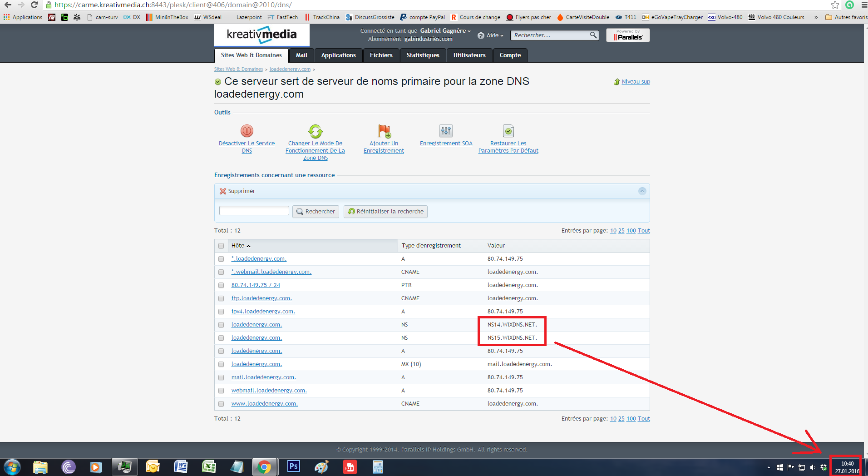
Task: Check the box for ftp.loadedenergy.com record
Action: 221,298
